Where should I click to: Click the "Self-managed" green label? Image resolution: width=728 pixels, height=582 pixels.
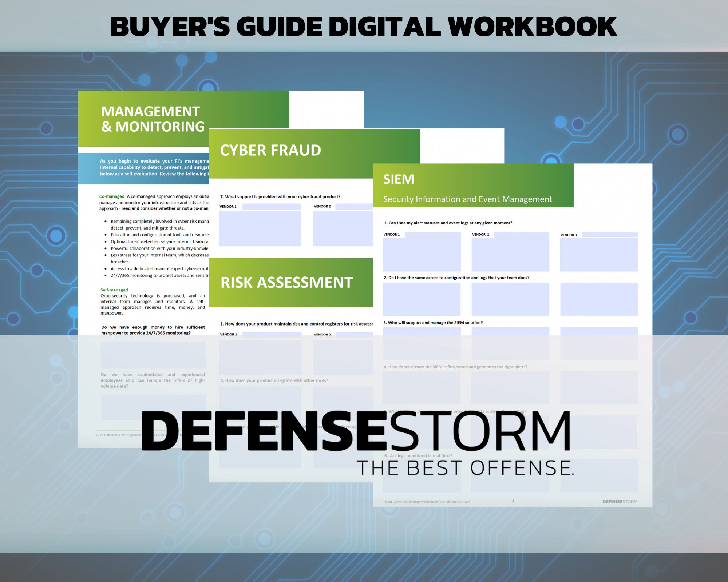click(114, 290)
